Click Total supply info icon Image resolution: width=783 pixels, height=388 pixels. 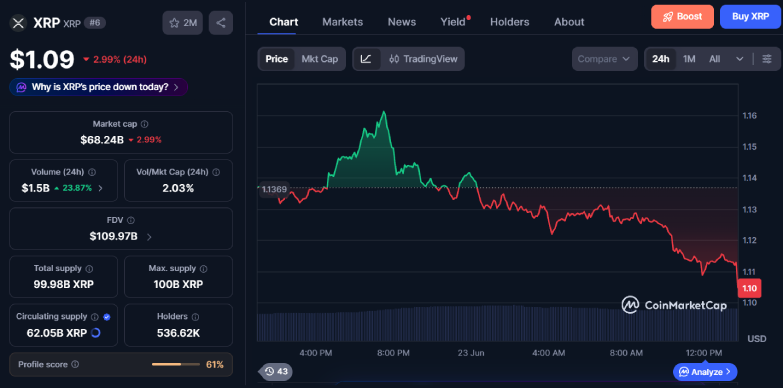coord(89,268)
